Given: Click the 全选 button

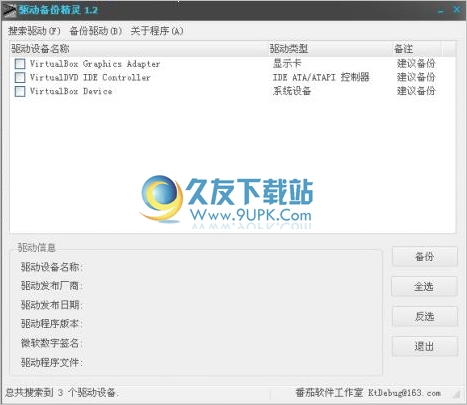Looking at the screenshot, I should coord(424,286).
